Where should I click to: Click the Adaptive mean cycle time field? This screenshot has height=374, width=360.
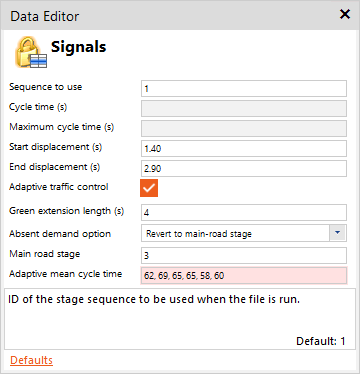click(x=244, y=275)
